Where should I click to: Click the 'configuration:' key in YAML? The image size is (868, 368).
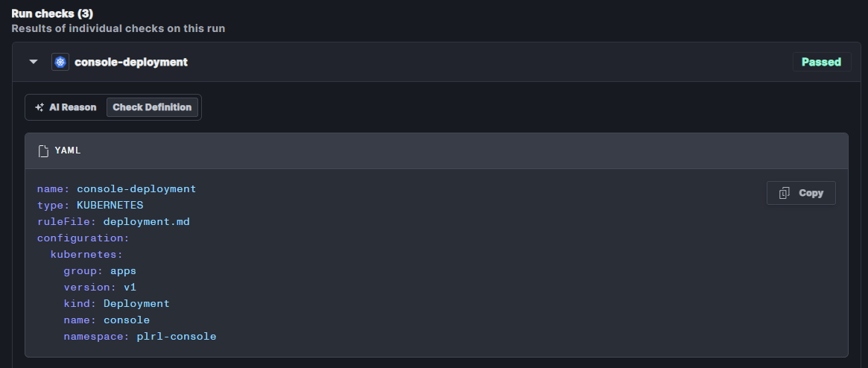83,238
